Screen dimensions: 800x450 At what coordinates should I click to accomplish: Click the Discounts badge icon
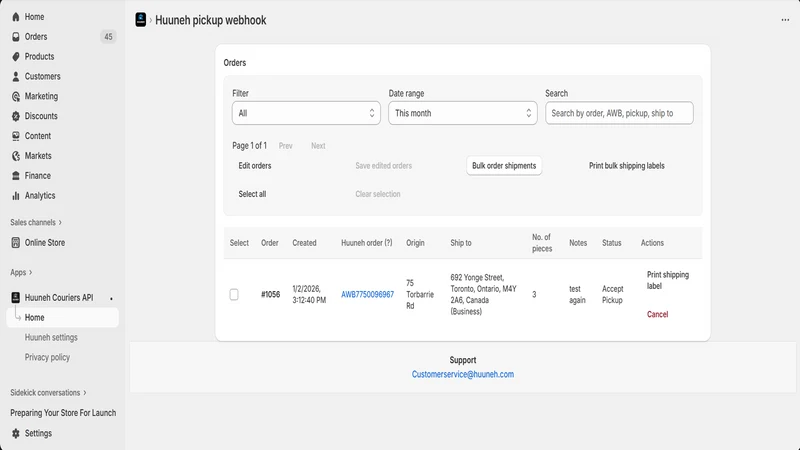point(16,116)
